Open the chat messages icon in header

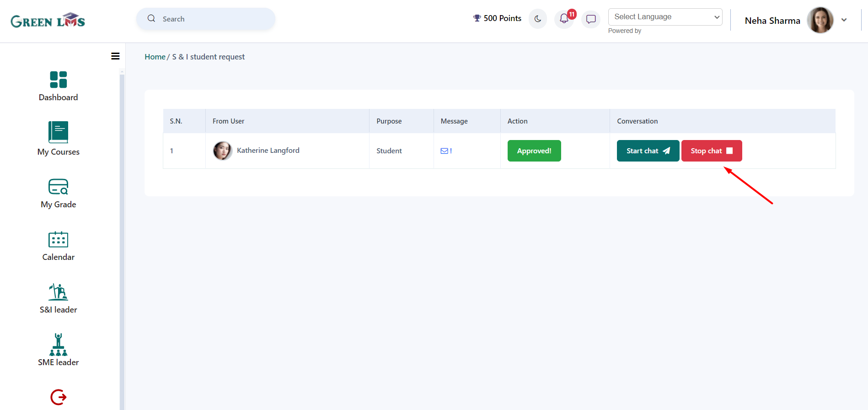(591, 19)
